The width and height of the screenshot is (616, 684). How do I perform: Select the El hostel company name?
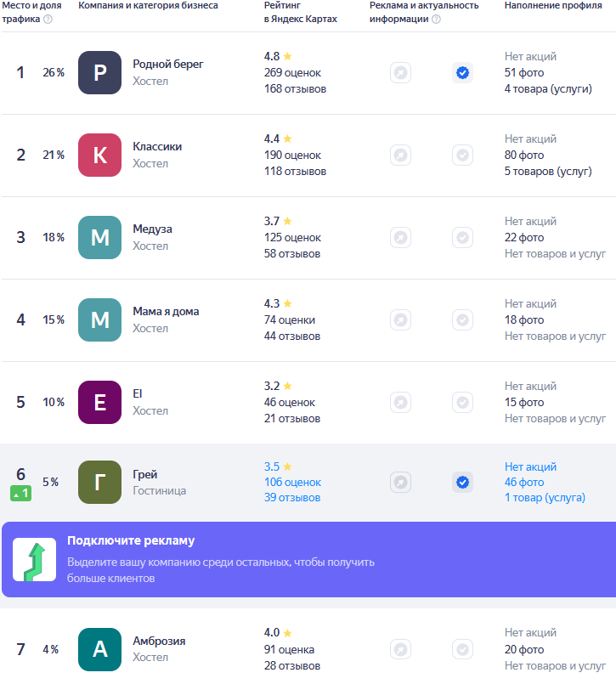[x=138, y=394]
